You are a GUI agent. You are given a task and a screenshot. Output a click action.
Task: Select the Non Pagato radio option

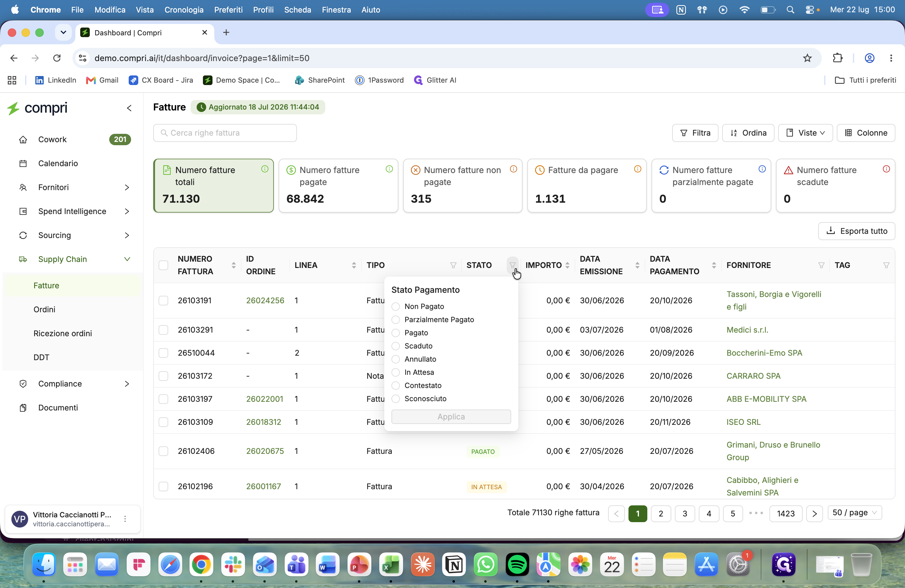(395, 307)
